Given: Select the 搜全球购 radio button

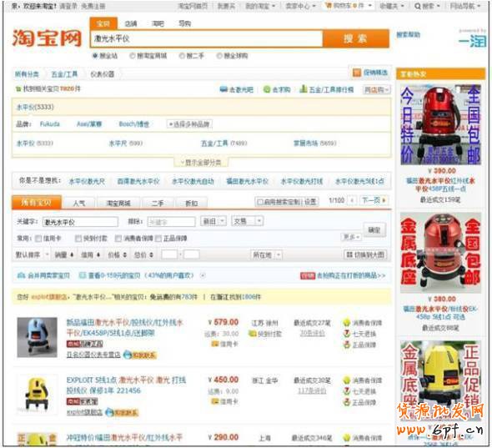Looking at the screenshot, I should [x=219, y=56].
